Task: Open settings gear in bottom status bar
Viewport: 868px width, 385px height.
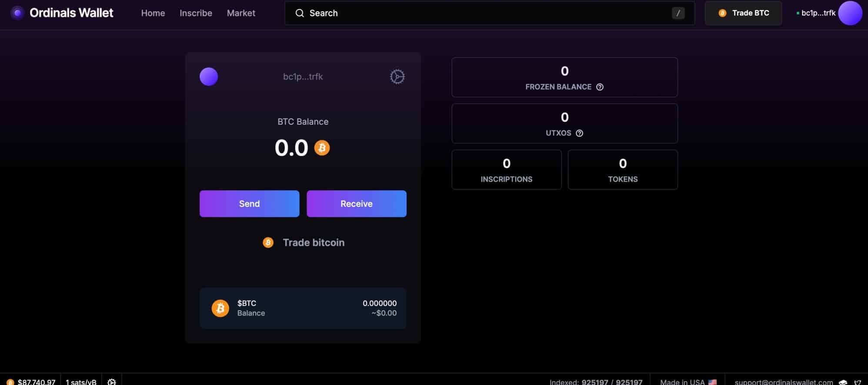Action: pyautogui.click(x=112, y=382)
